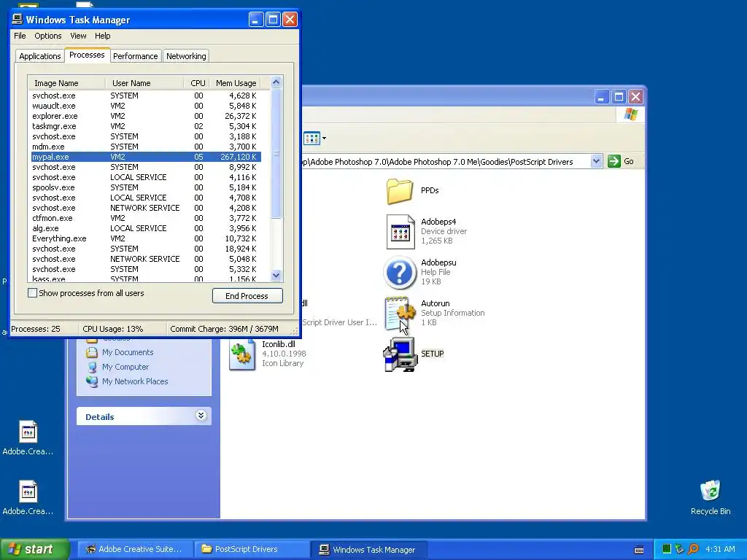
Task: Click the CPU Usage: 13% status entry
Action: coord(113,329)
